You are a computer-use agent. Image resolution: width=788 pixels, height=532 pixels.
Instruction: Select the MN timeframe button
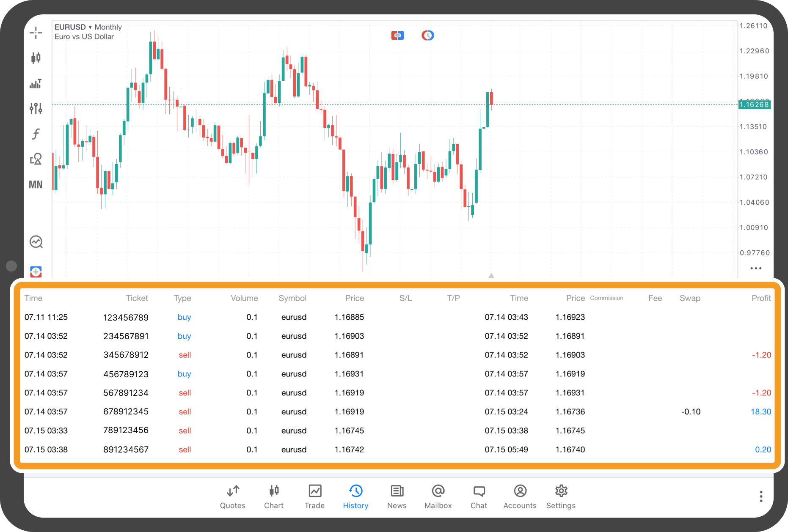tap(36, 185)
